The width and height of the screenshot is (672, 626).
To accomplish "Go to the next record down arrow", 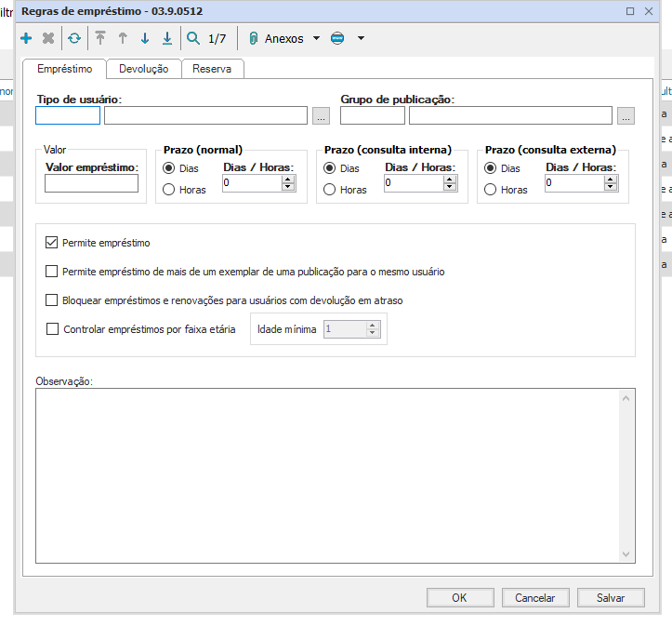I will (x=144, y=39).
